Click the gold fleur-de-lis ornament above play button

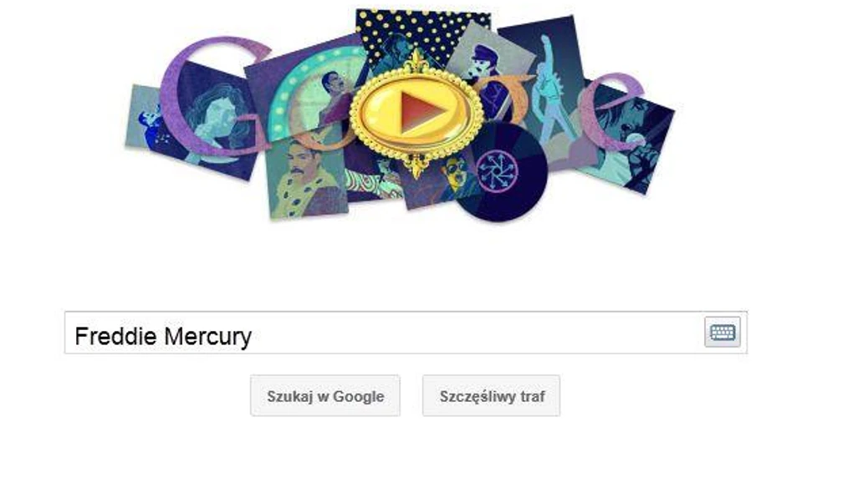pos(416,62)
